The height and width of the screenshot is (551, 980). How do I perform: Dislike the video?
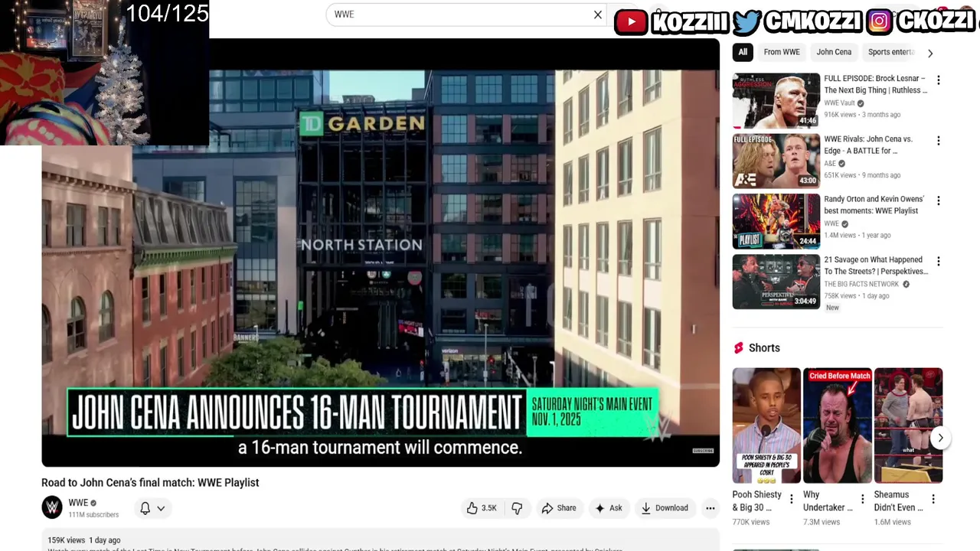[x=517, y=508]
